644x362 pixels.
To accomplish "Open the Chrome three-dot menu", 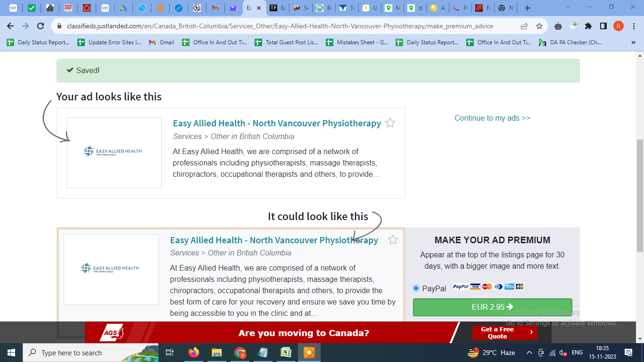I will (633, 26).
